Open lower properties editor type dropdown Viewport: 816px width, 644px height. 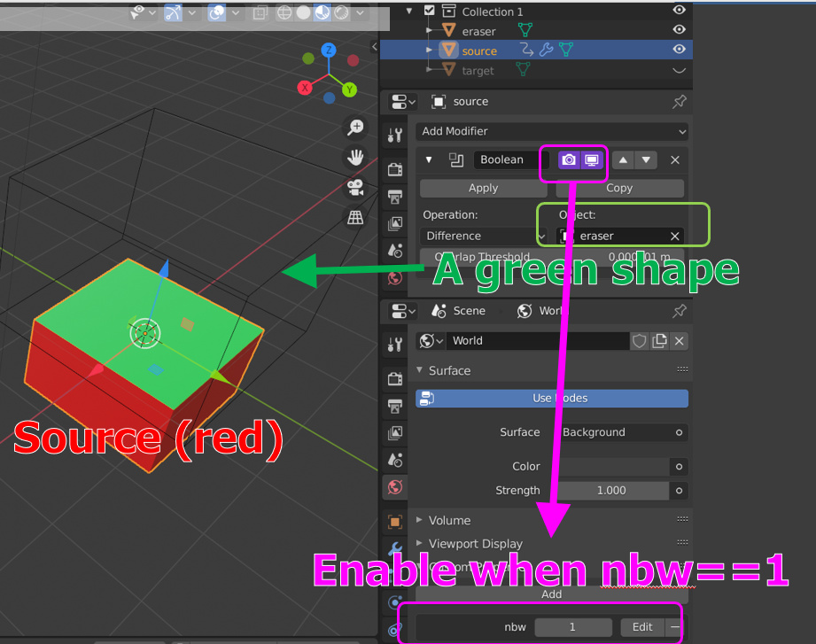pos(403,312)
